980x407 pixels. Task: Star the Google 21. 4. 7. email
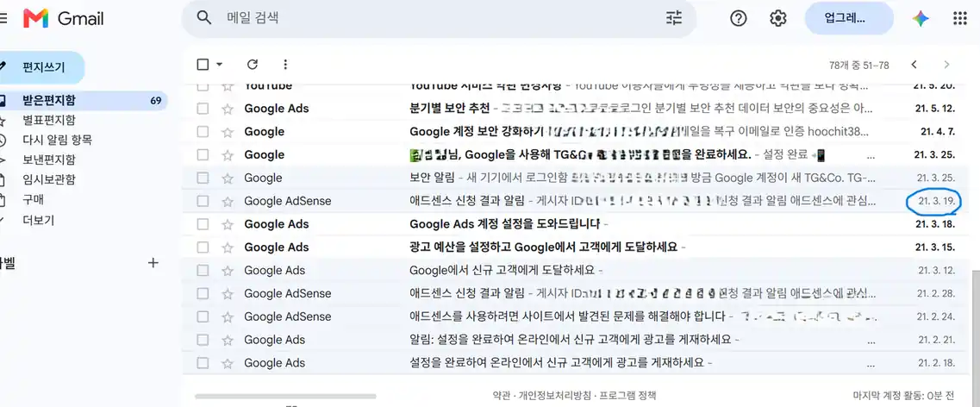coord(228,132)
